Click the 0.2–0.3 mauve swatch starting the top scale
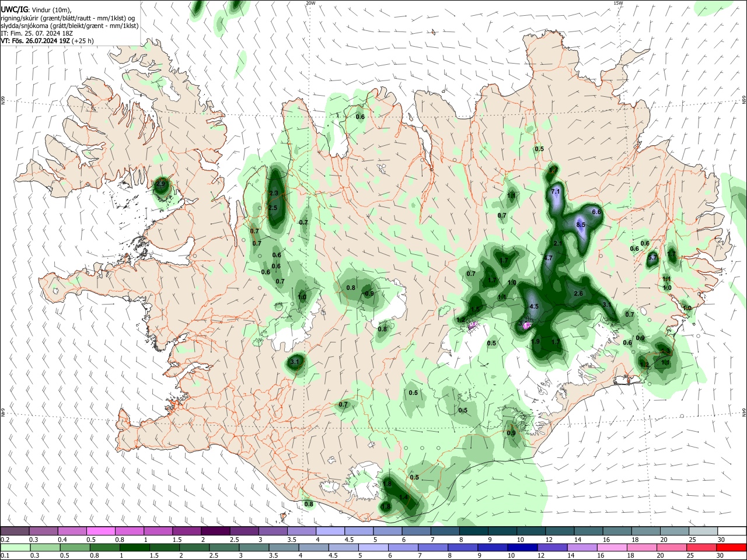747x560 pixels. (x=15, y=531)
